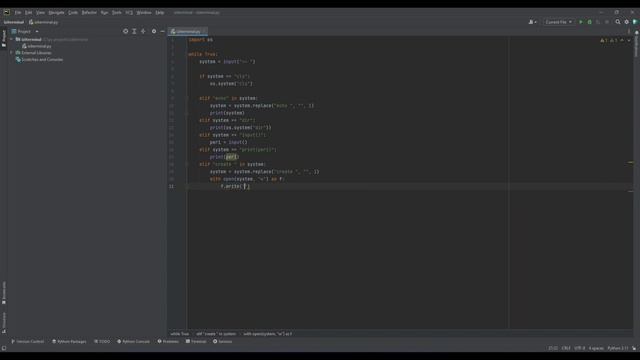This screenshot has width=640, height=360.
Task: Click fold marker beside the elif create line
Action: click(x=187, y=164)
